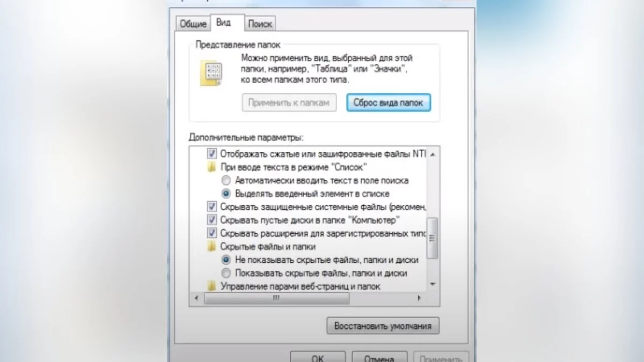Click the folder view icon in Представление папок
Viewport: 644px width, 362px height.
210,73
